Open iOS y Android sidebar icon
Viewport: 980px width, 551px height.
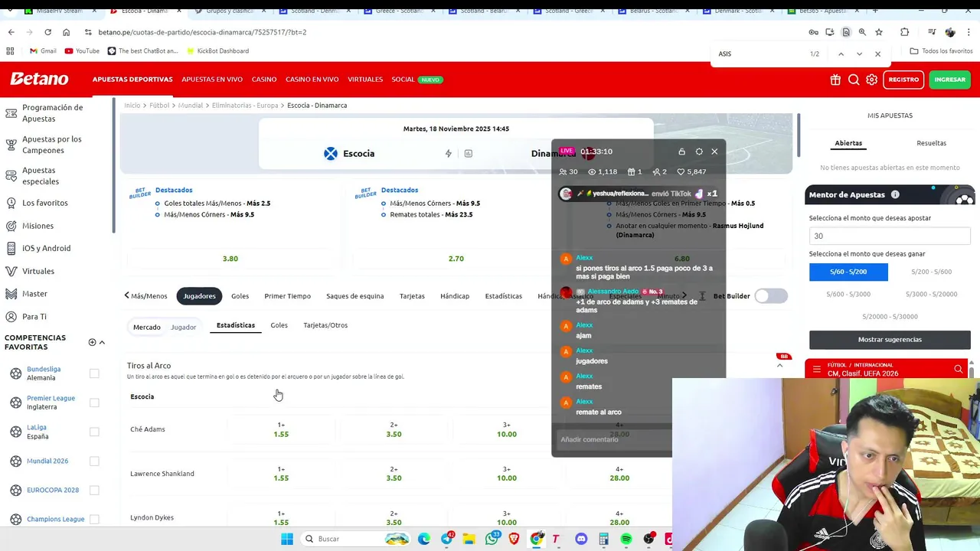point(11,248)
